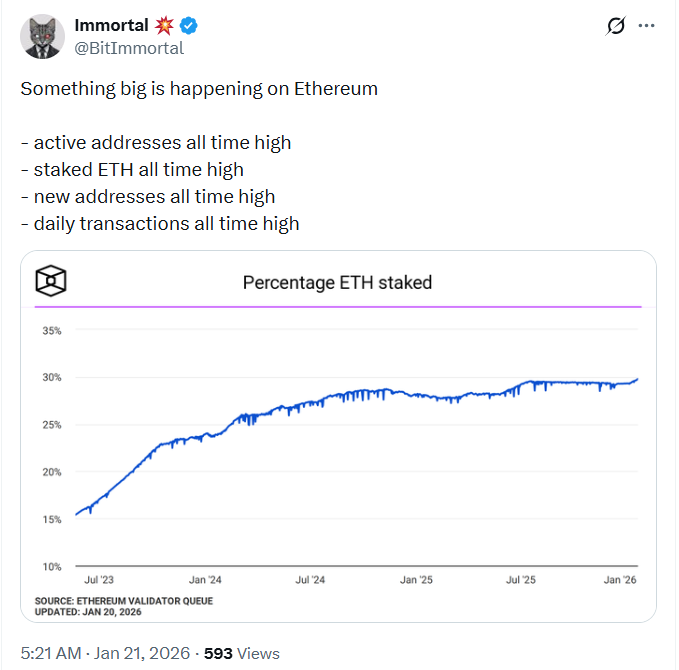Click the 30% y-axis label
The height and width of the screenshot is (670, 679).
51,377
